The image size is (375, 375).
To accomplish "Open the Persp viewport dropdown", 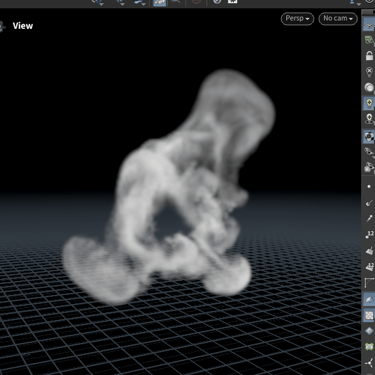I will coord(297,18).
